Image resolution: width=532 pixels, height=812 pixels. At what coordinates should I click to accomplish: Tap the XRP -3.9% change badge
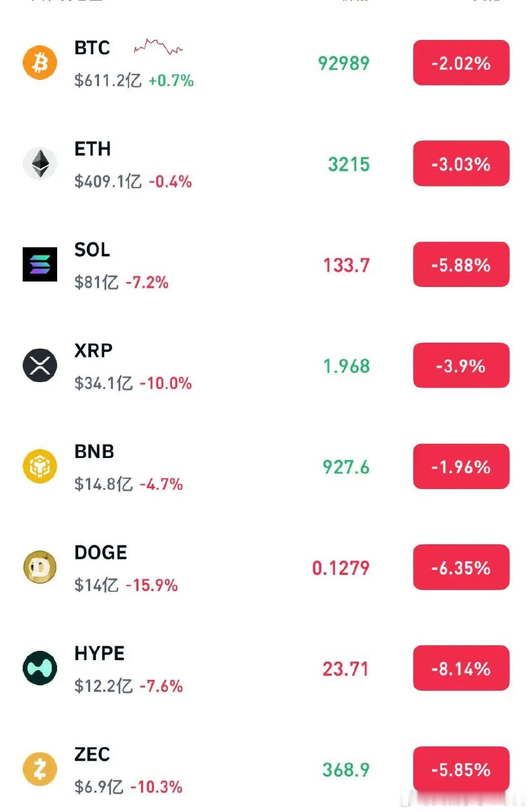coord(461,365)
